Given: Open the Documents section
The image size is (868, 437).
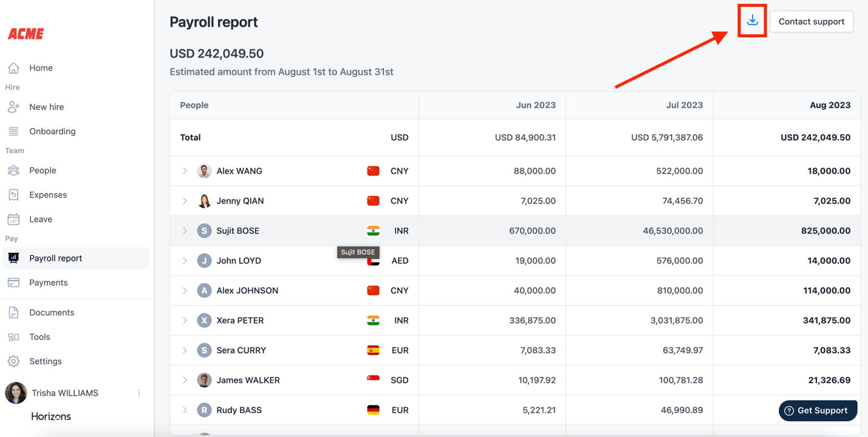Looking at the screenshot, I should (x=52, y=312).
